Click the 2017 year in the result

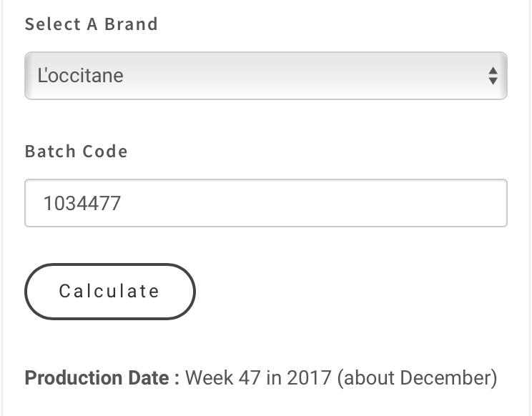309,377
